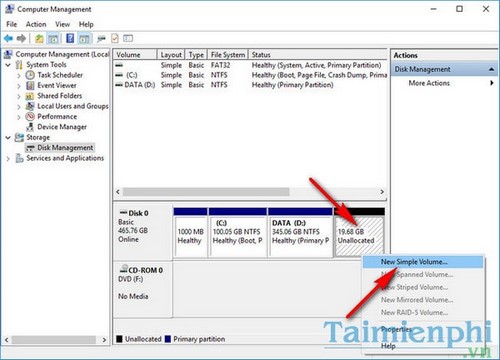Click the Disk Management header in Actions pane
The height and width of the screenshot is (360, 500).
pyautogui.click(x=444, y=69)
